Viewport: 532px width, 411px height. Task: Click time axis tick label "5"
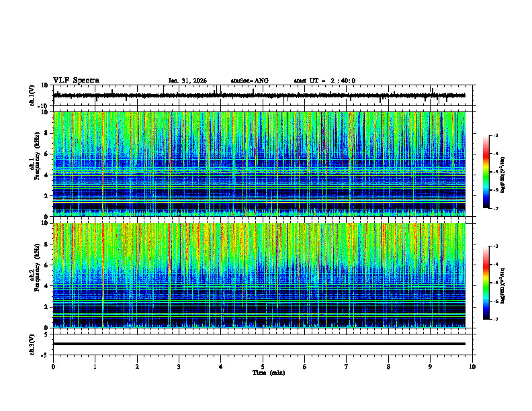(x=263, y=367)
